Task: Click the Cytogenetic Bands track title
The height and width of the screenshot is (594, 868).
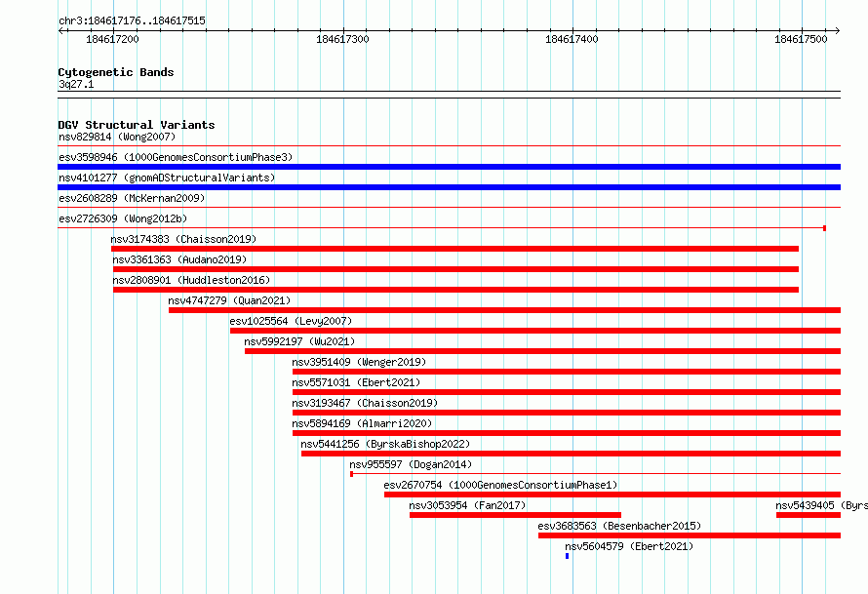Action: click(116, 72)
